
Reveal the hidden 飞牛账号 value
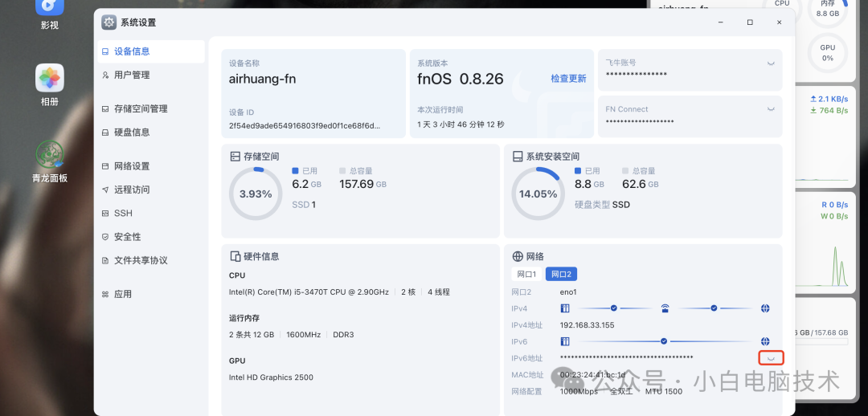click(771, 63)
